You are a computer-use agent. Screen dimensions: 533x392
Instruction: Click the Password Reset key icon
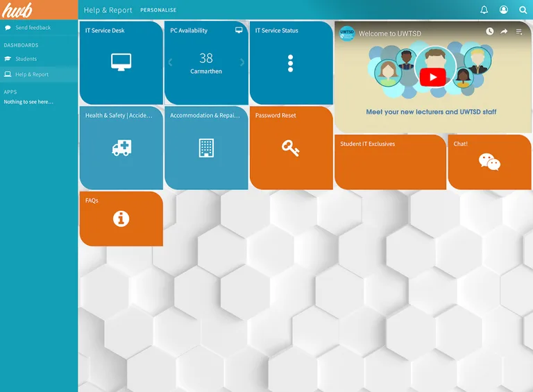[290, 148]
